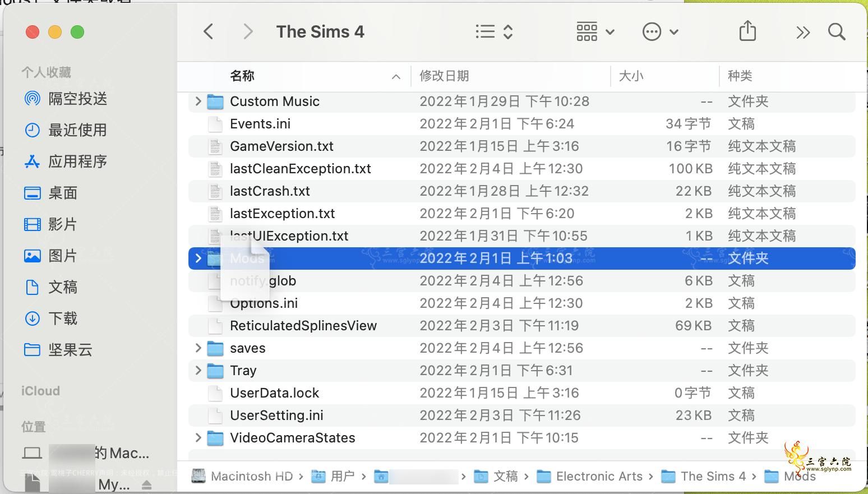Open the search magnifier icon
Image resolution: width=868 pixels, height=494 pixels.
tap(837, 32)
